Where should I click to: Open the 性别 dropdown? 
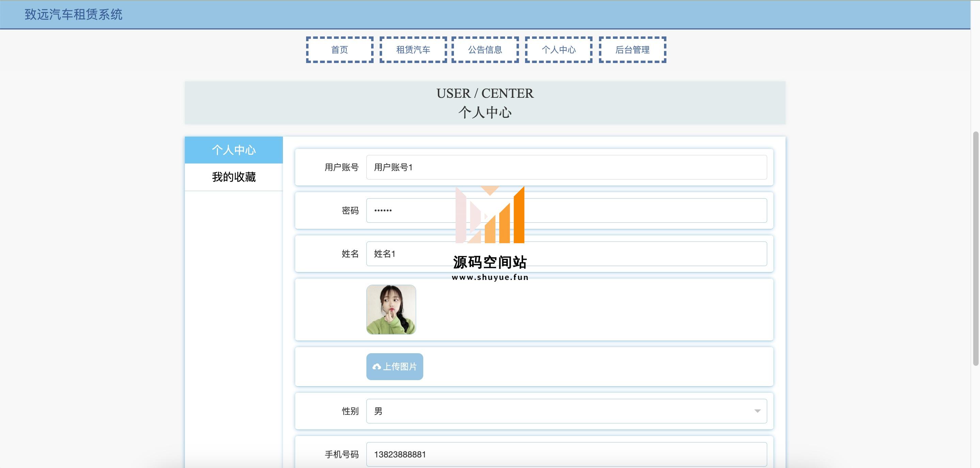567,411
